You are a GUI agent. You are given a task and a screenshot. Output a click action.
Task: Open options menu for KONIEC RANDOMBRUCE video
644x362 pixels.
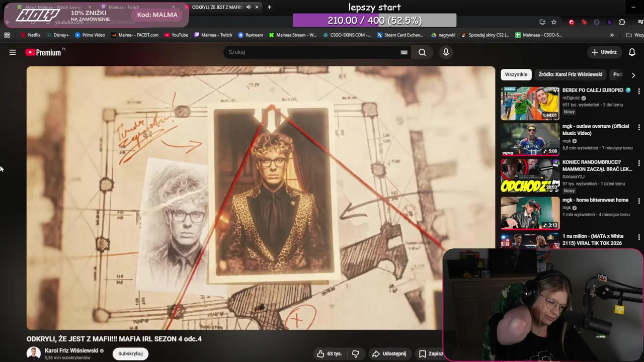638,163
